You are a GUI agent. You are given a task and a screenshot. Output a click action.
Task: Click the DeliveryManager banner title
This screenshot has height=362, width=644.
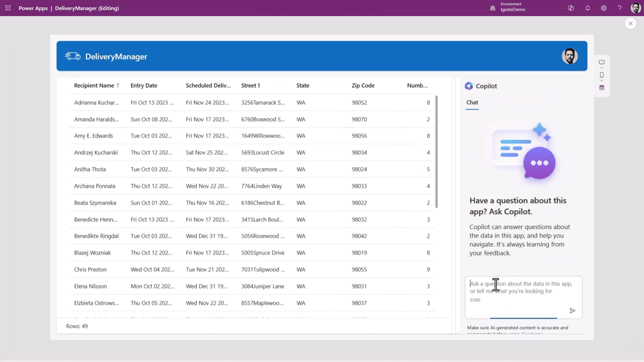(116, 57)
